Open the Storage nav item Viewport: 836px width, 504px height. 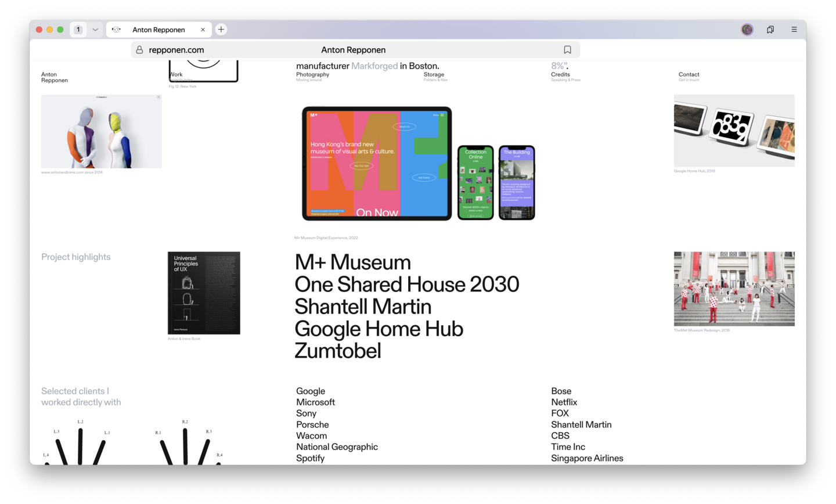point(434,74)
